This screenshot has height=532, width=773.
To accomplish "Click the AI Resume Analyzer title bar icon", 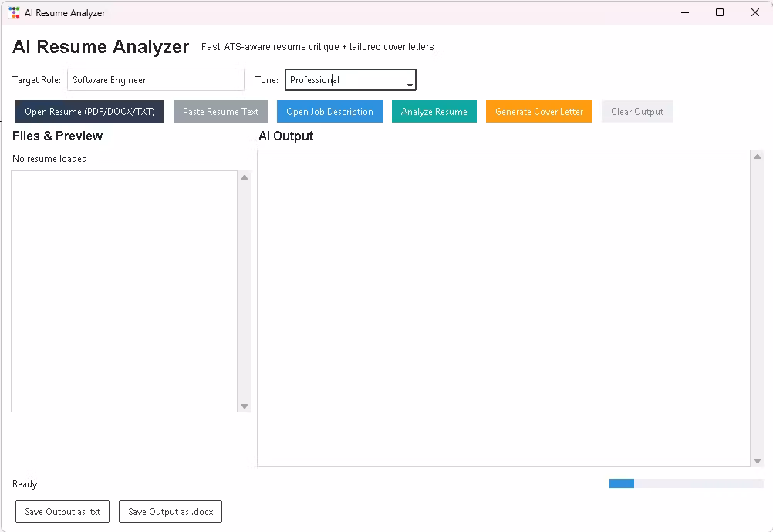I will tap(14, 12).
